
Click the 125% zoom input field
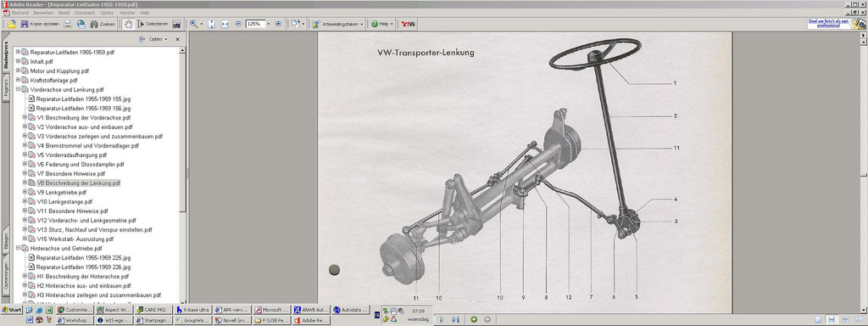point(256,24)
